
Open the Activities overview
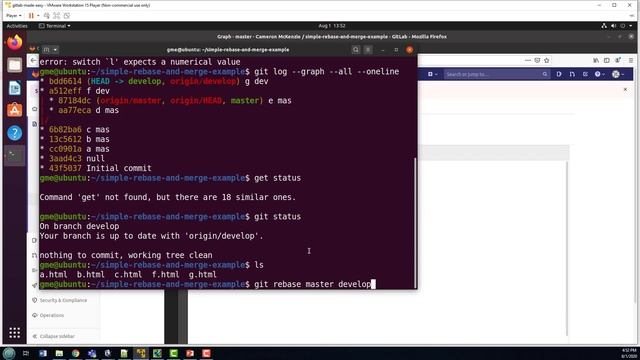pyautogui.click(x=17, y=26)
